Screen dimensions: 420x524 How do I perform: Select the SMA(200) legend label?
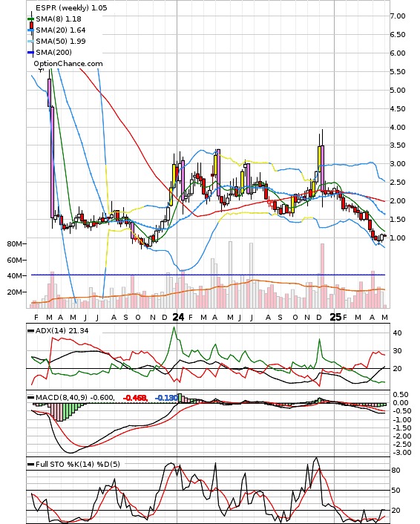coord(53,52)
